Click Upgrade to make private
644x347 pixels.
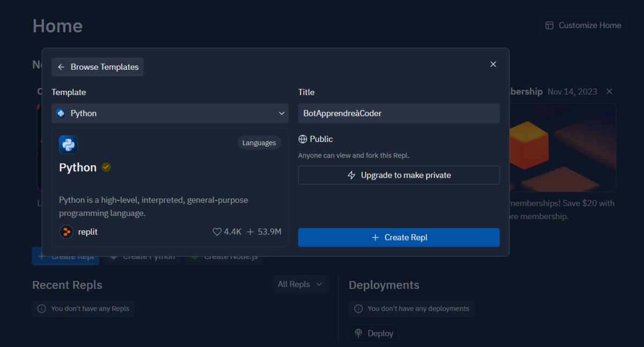click(x=399, y=175)
